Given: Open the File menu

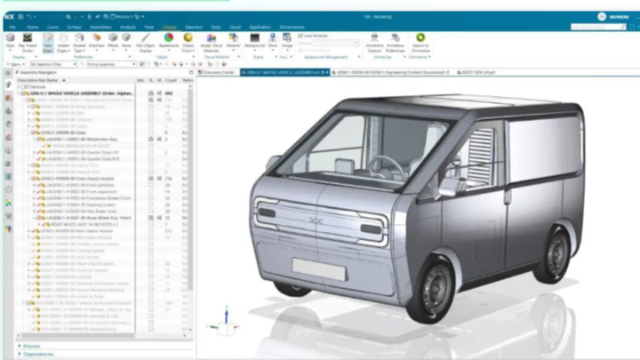Looking at the screenshot, I should (x=12, y=27).
